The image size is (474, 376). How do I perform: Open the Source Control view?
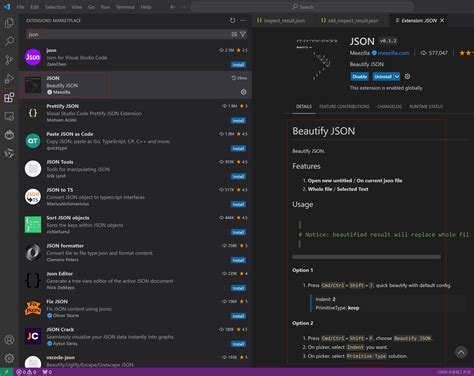pos(9,60)
